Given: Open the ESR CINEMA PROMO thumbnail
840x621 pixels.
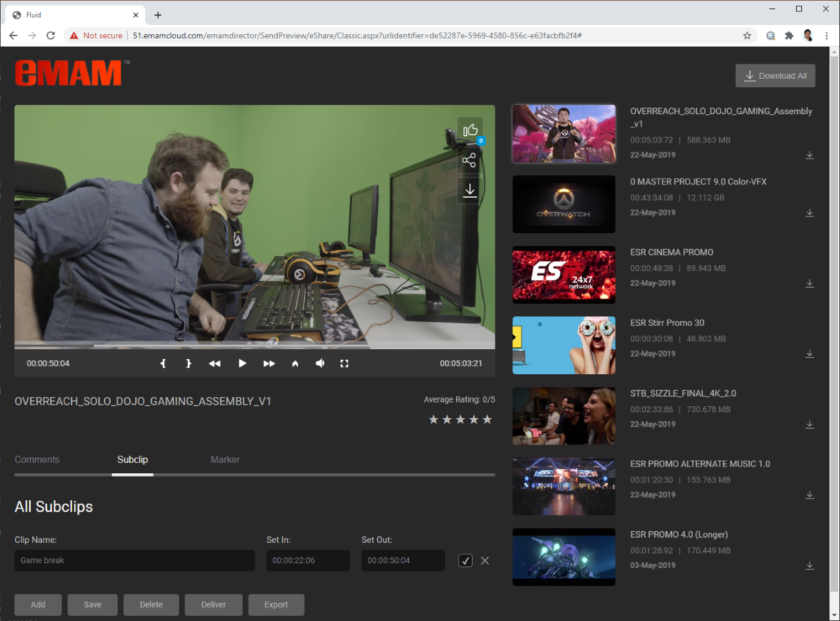Looking at the screenshot, I should 563,274.
